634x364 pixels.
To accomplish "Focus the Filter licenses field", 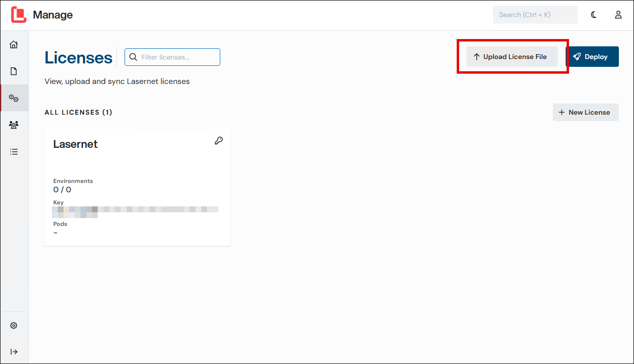I will (172, 57).
